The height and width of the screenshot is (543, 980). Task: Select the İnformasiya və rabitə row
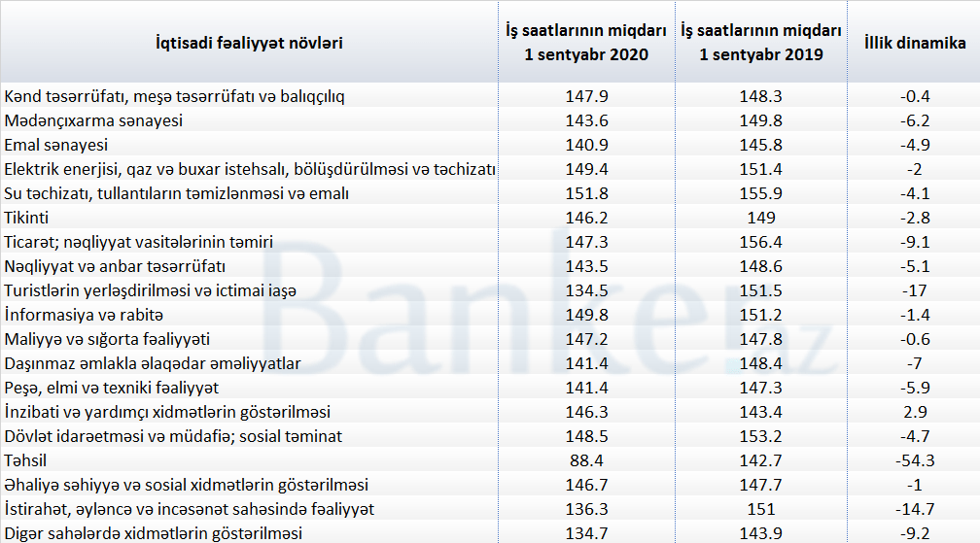pos(490,315)
